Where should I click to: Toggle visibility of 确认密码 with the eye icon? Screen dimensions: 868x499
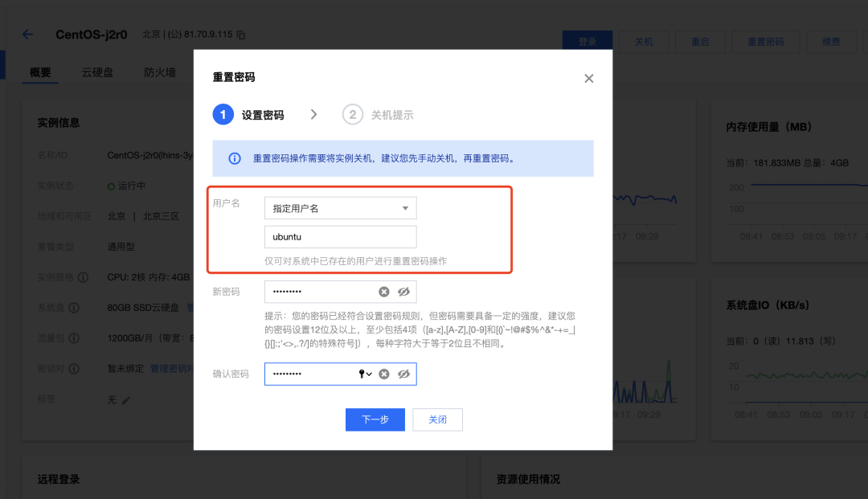click(404, 374)
